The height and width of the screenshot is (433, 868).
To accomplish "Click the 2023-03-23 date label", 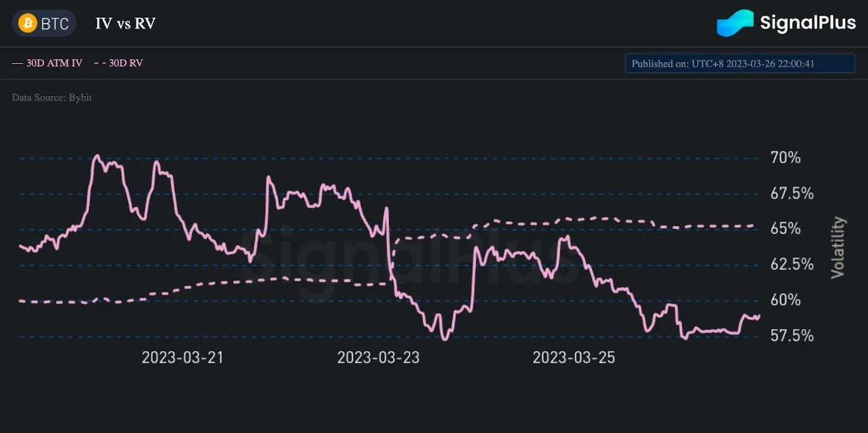I will (x=378, y=357).
